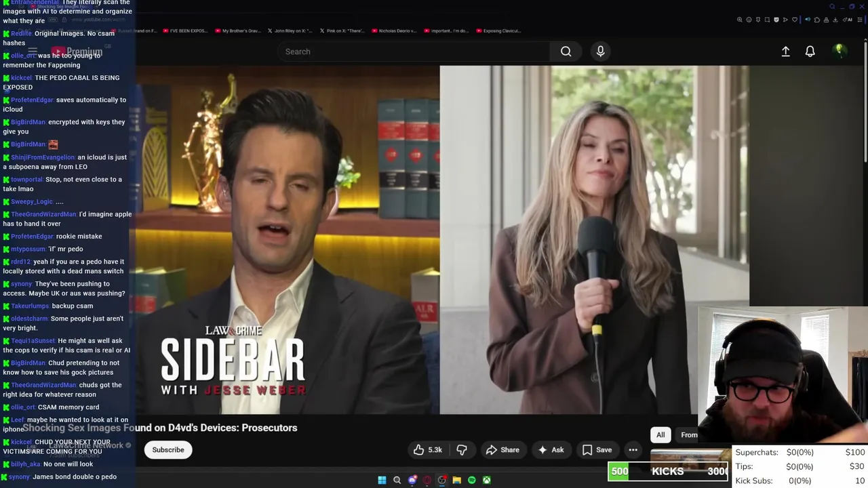Open the YouTube account avatar menu

pos(839,51)
